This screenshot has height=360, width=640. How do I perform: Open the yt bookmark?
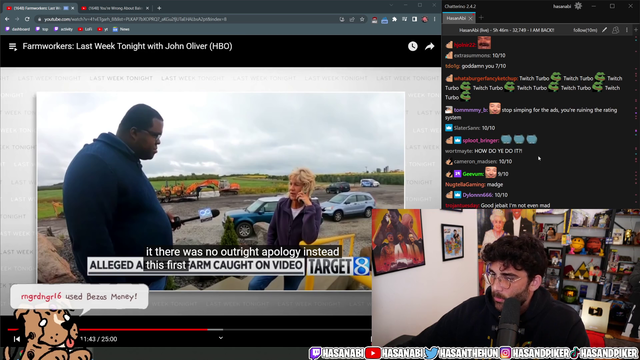(x=102, y=29)
